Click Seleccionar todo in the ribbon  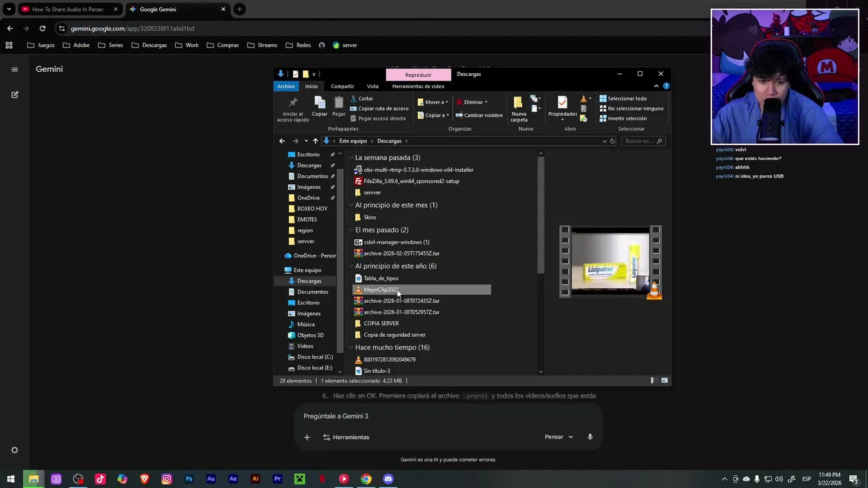click(x=623, y=98)
